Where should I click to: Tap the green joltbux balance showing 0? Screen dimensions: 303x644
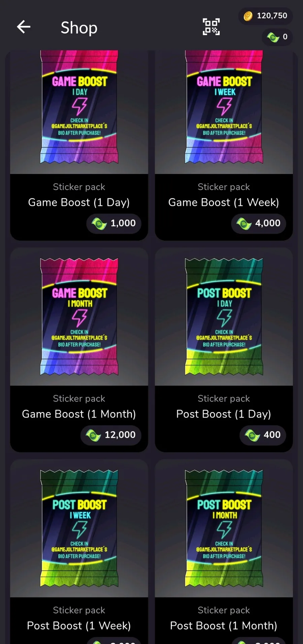277,37
